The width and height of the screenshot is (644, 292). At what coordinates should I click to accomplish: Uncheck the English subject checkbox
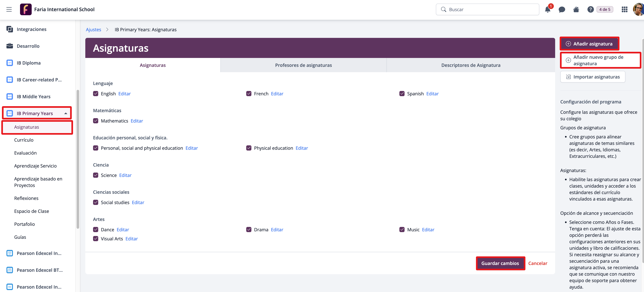(96, 94)
